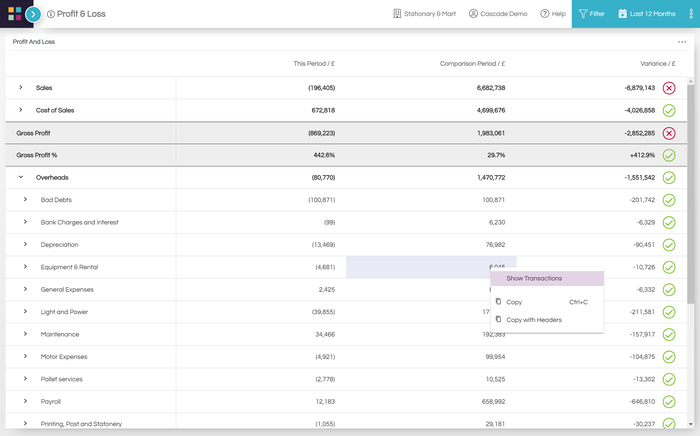Click the green check icon in Bad Debts row

coord(669,200)
